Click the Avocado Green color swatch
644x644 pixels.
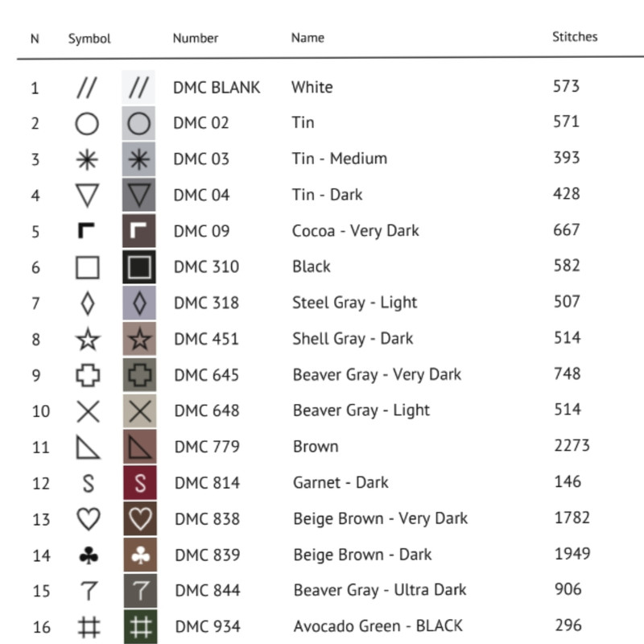pyautogui.click(x=140, y=626)
